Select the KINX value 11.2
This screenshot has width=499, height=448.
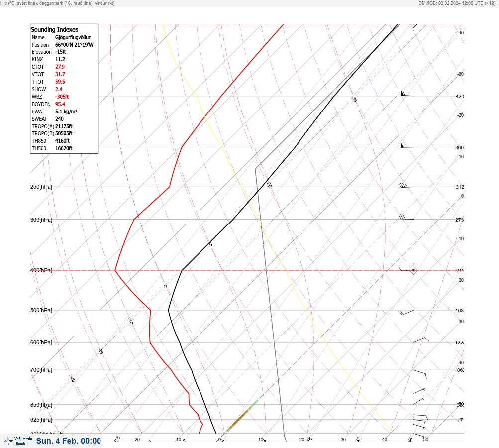click(x=60, y=59)
